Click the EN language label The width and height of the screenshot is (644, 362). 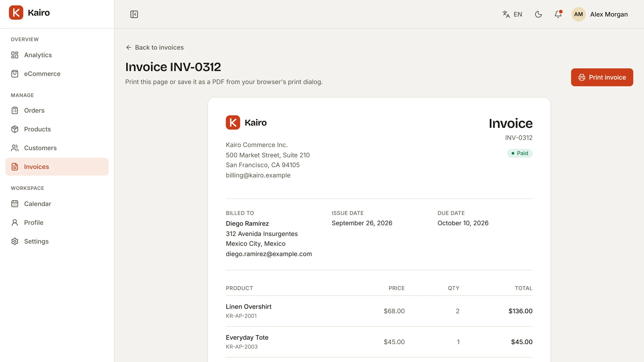(518, 14)
